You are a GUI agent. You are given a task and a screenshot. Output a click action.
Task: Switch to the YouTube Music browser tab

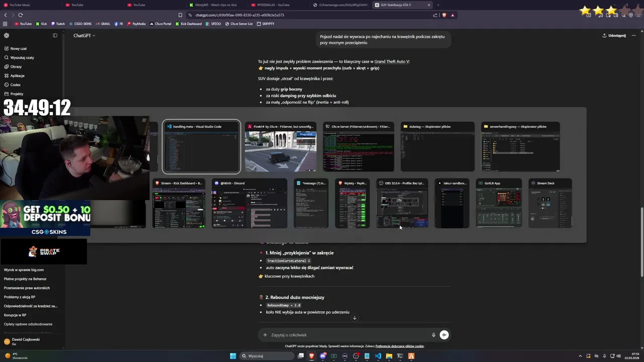pos(30,5)
